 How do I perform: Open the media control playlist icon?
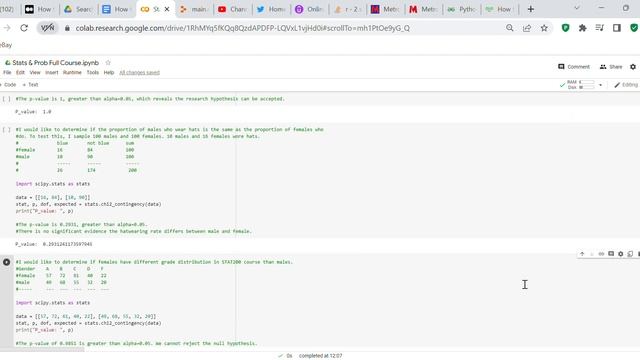(x=600, y=28)
